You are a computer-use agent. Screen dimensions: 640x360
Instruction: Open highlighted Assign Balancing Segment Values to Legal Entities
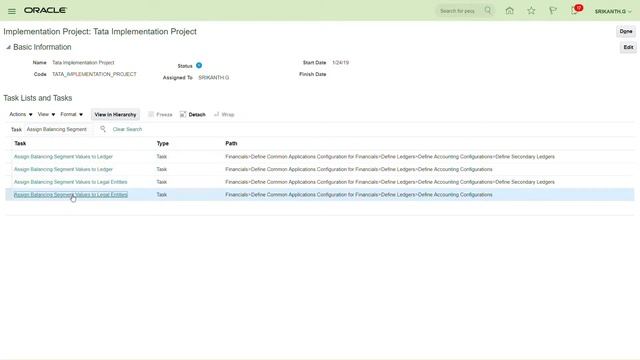tap(71, 195)
